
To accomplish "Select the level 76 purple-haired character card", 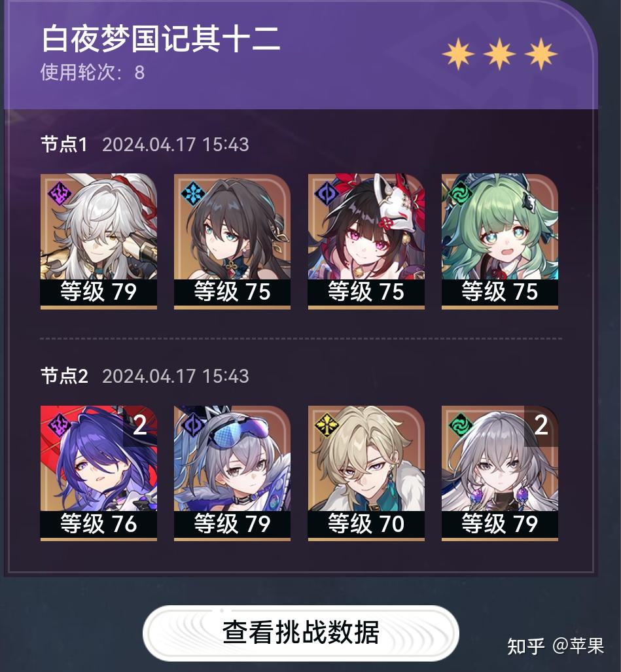I will [x=99, y=473].
